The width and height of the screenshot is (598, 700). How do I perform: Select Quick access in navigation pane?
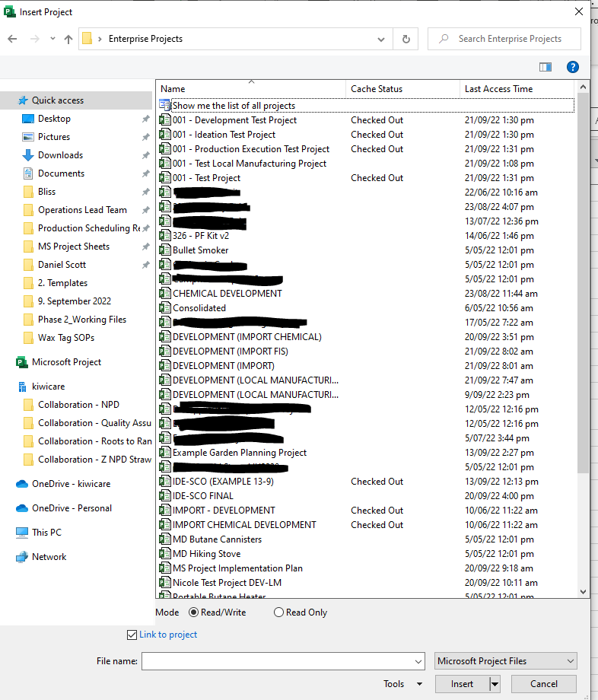58,100
